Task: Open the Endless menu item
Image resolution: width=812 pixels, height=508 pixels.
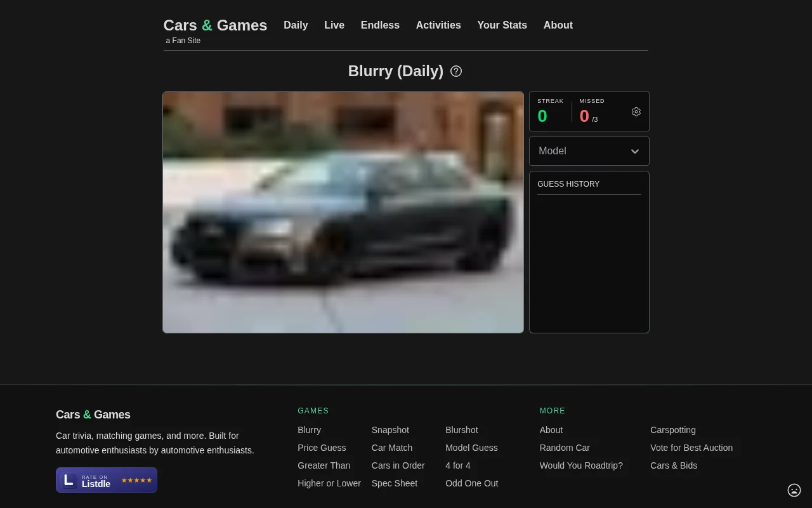Action: click(380, 25)
